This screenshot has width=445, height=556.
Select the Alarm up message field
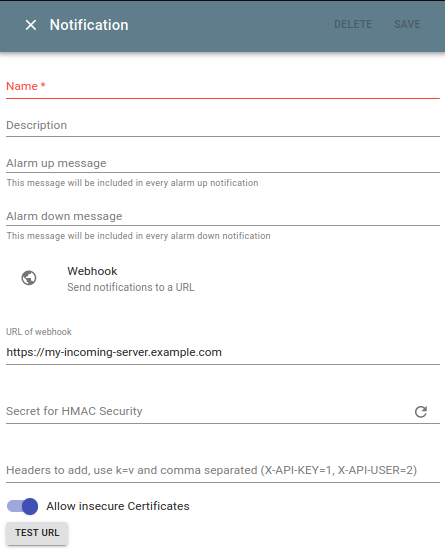[223, 163]
